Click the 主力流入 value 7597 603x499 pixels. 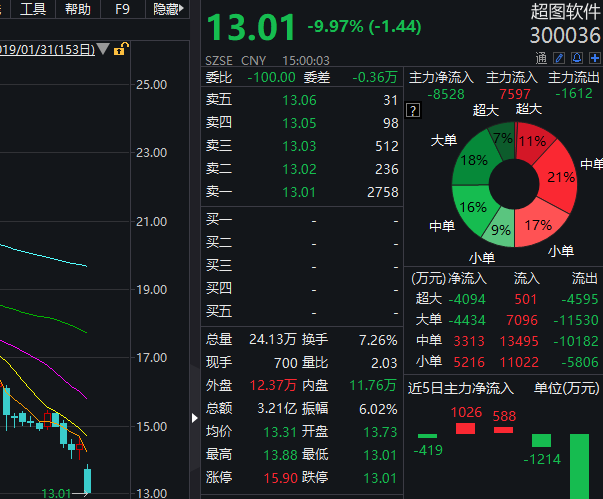pos(515,94)
